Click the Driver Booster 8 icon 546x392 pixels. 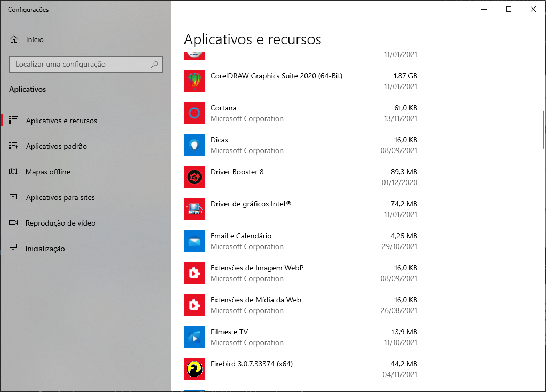pyautogui.click(x=194, y=177)
